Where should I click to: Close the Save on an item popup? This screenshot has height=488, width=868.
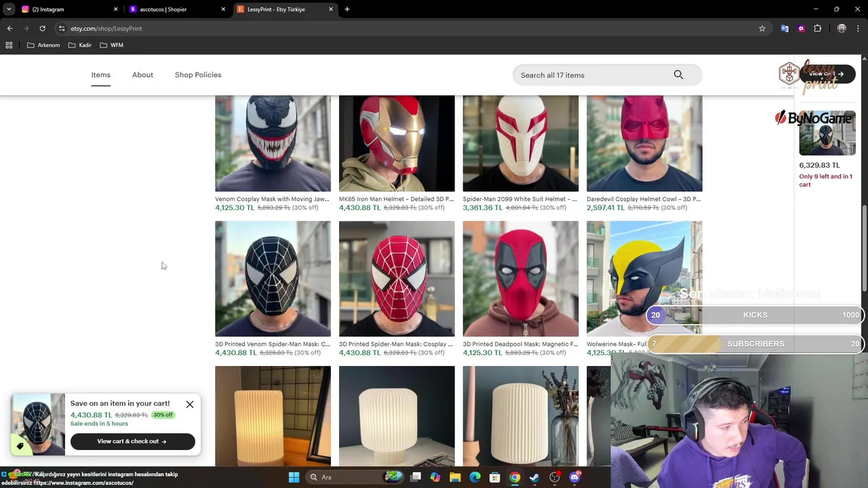[190, 405]
